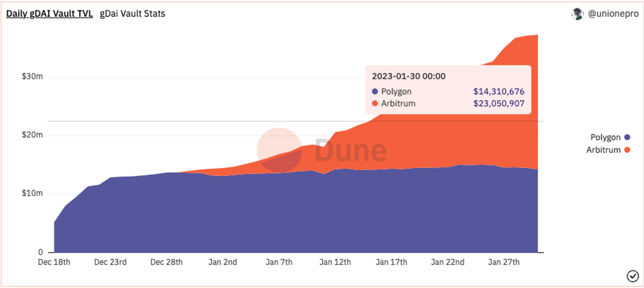This screenshot has width=644, height=288.
Task: Click the gDai Vault Stats subtitle
Action: [132, 14]
